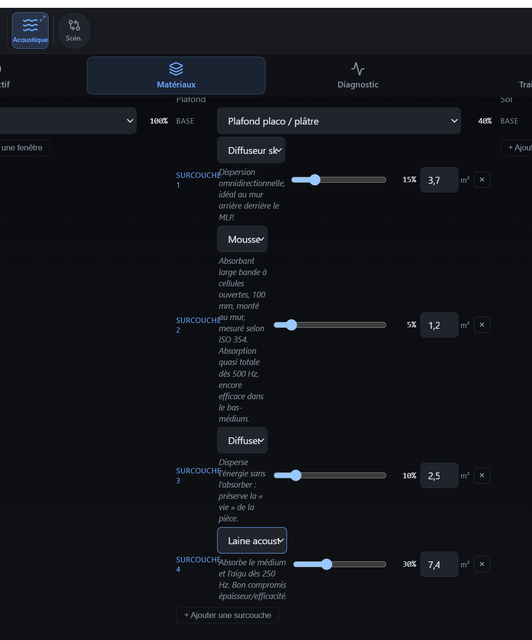Open the wall base material dropdown showing 100%

[x=67, y=121]
